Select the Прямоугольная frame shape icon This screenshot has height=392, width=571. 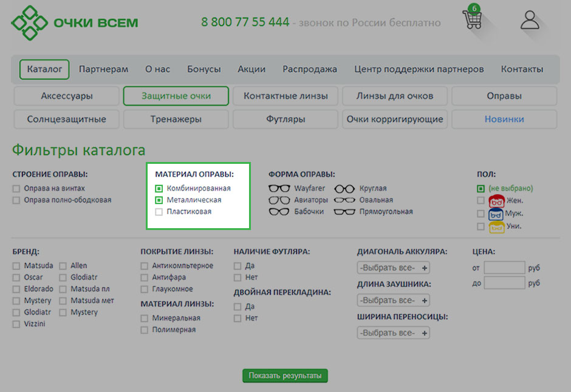pyautogui.click(x=344, y=212)
